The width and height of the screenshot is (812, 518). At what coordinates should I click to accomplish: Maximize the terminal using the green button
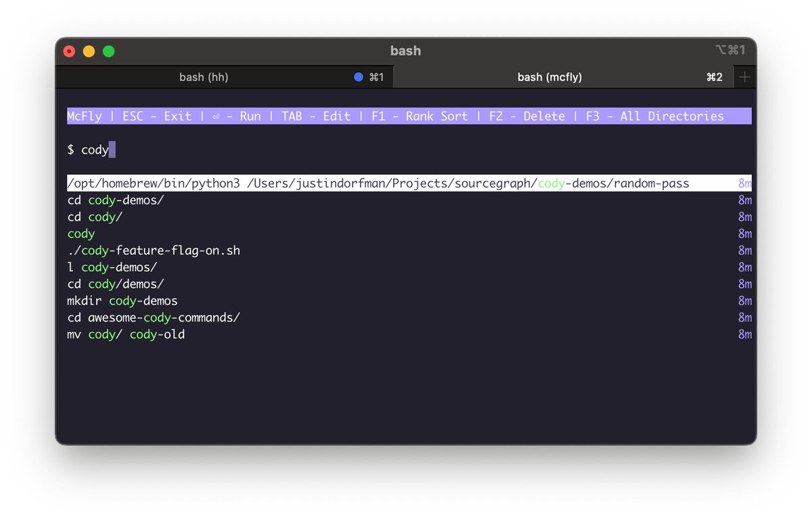click(108, 51)
